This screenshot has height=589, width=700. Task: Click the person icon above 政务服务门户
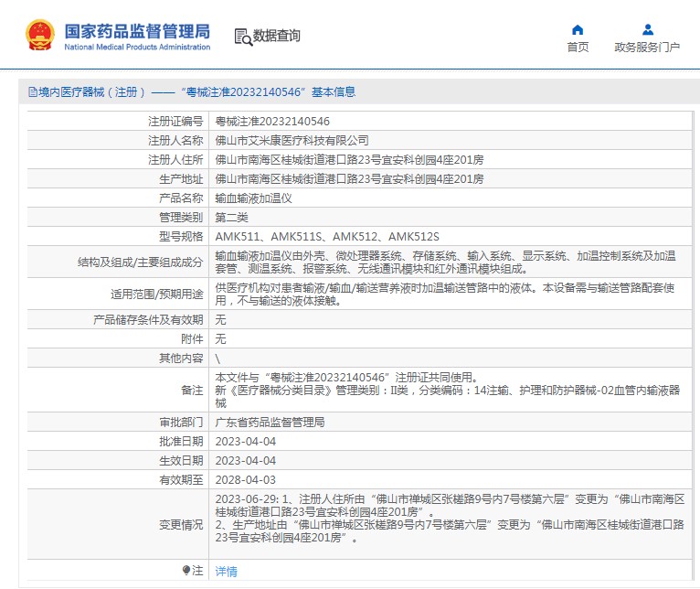click(x=647, y=29)
